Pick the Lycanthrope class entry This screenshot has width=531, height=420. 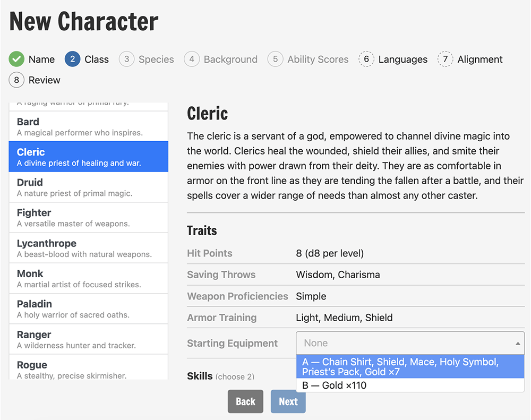point(88,248)
